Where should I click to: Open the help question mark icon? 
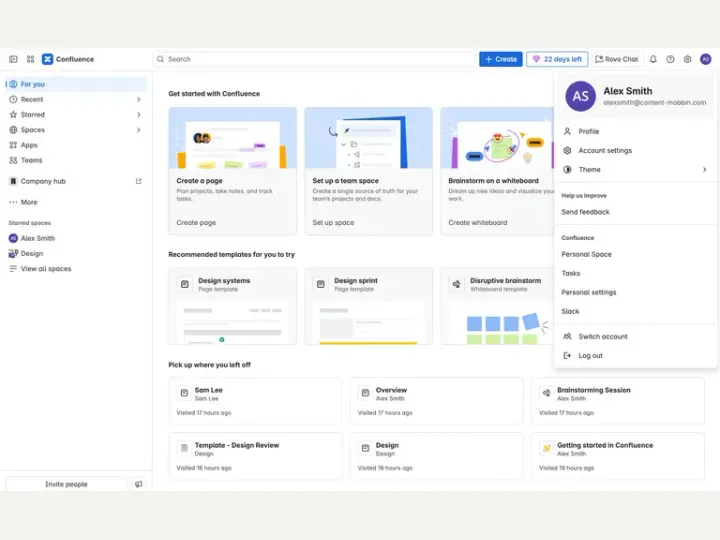670,59
